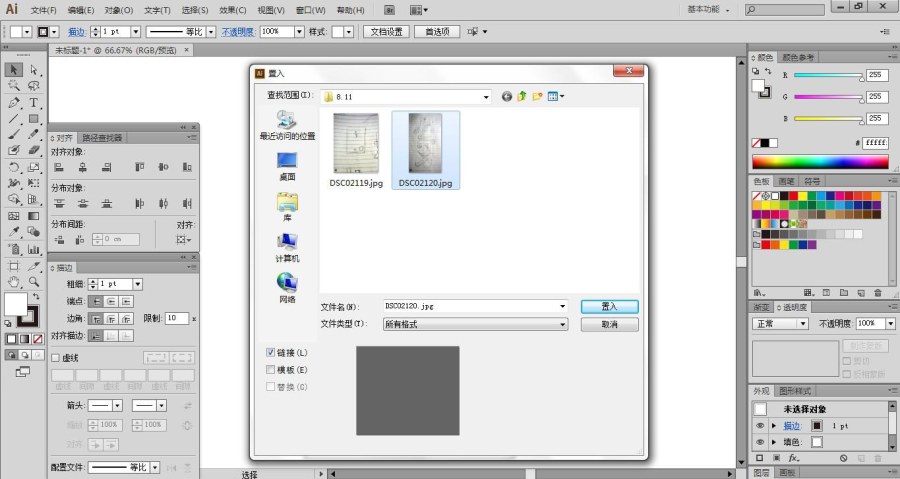Open the 文件名 filename dropdown
Screen dimensions: 900x479
coord(562,306)
